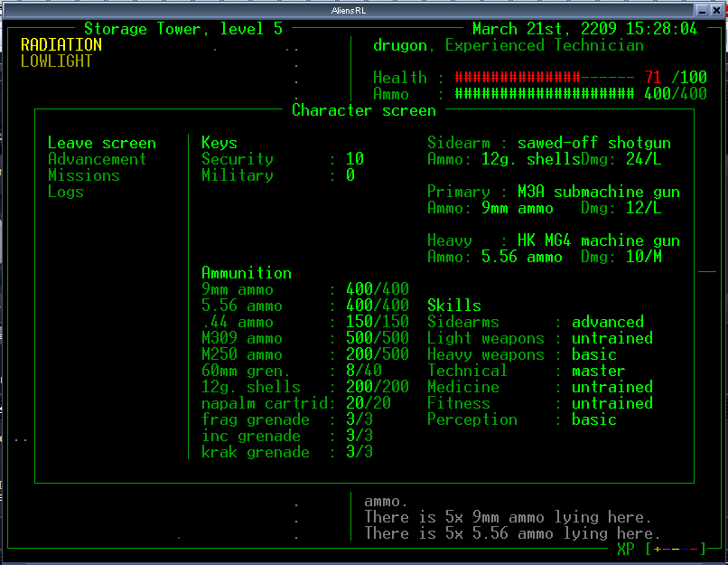Click the LOWLIGHT status indicator
This screenshot has height=565, width=728.
point(57,61)
